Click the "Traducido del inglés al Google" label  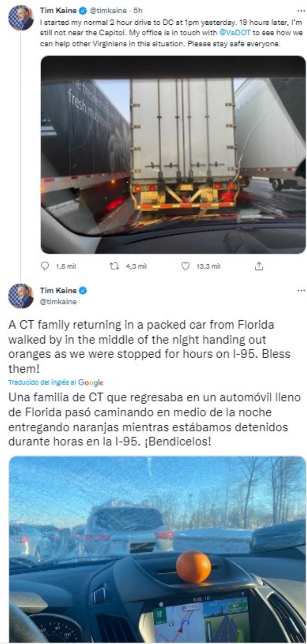[56, 383]
